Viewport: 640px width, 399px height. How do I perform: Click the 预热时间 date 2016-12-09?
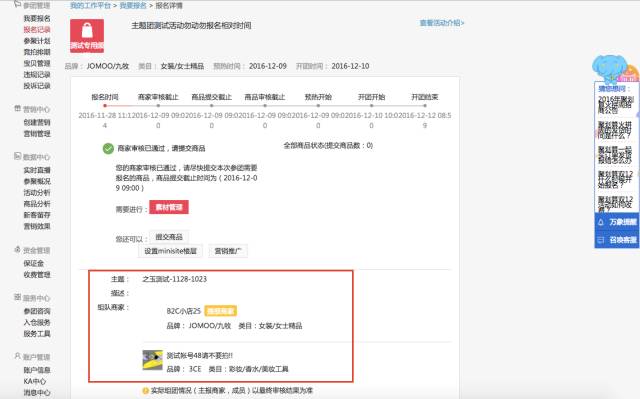268,66
